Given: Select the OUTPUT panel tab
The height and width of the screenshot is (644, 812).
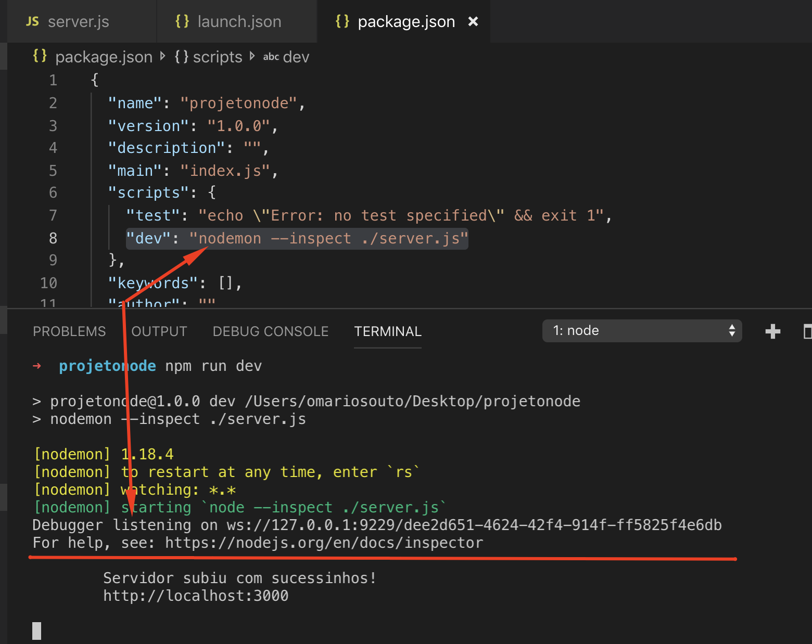Looking at the screenshot, I should click(x=159, y=331).
